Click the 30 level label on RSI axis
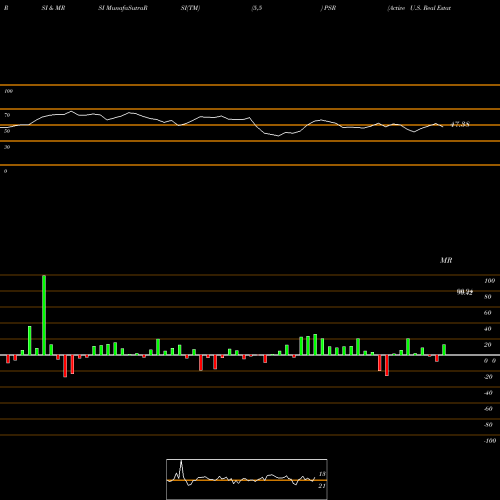Viewport: 500px width, 500px height. click(7, 147)
